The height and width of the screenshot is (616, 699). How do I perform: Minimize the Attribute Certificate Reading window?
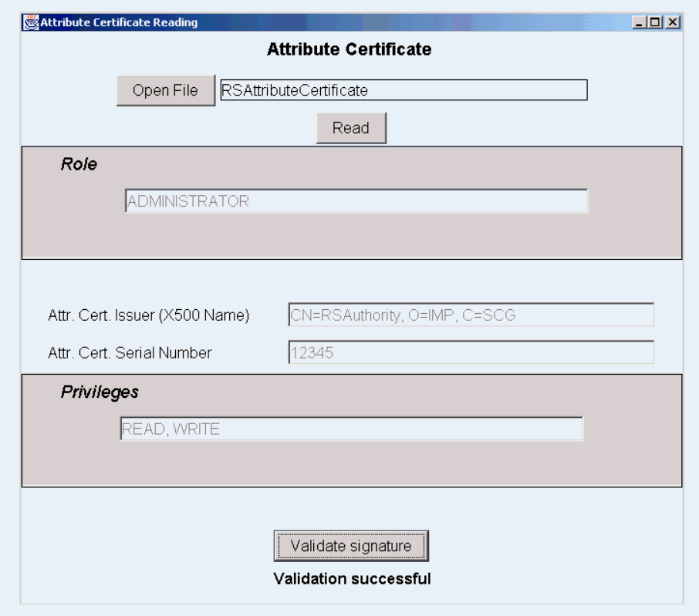640,22
